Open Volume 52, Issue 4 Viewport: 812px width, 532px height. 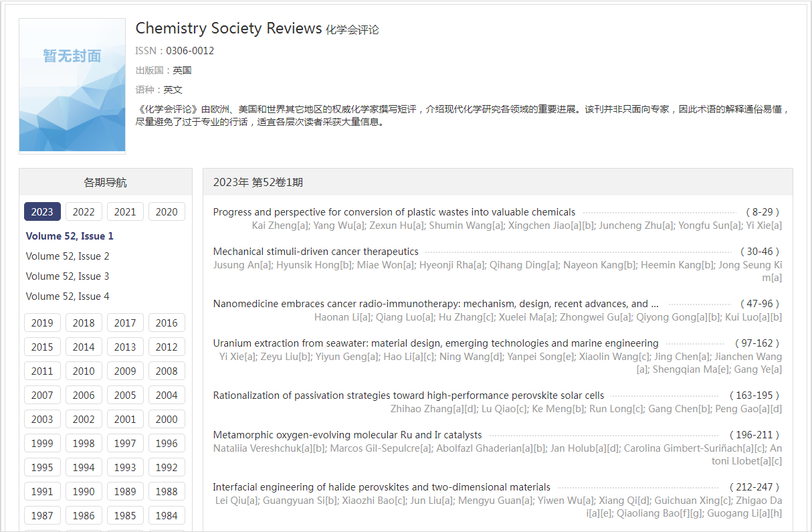[x=68, y=296]
